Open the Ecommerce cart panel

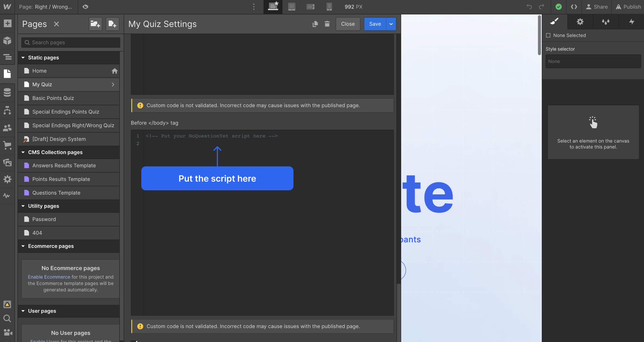[7, 145]
